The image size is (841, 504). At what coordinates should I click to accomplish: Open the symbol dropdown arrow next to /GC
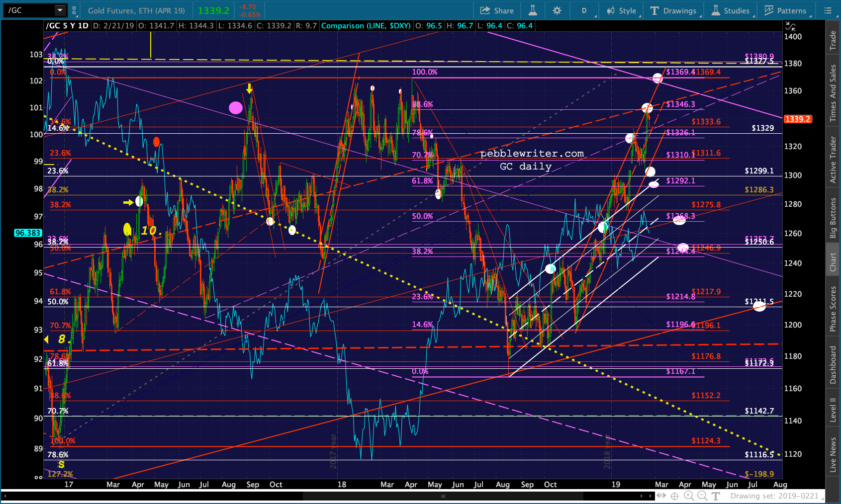60,10
